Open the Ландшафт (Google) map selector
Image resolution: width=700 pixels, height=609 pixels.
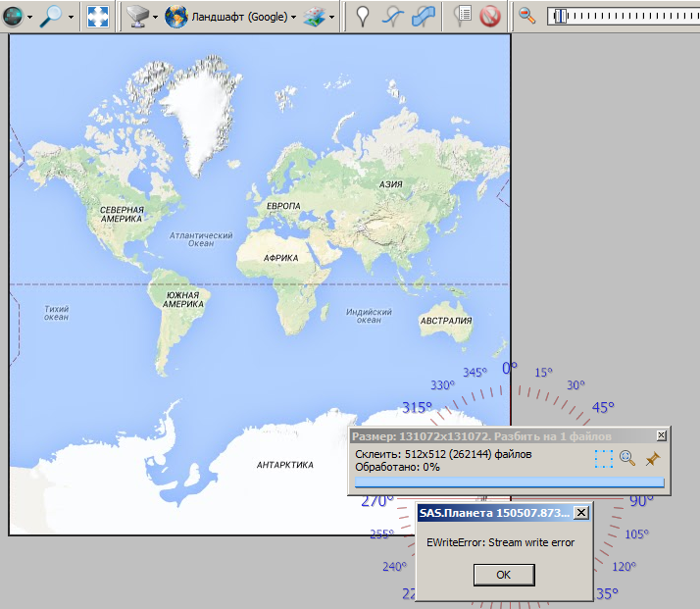point(231,17)
